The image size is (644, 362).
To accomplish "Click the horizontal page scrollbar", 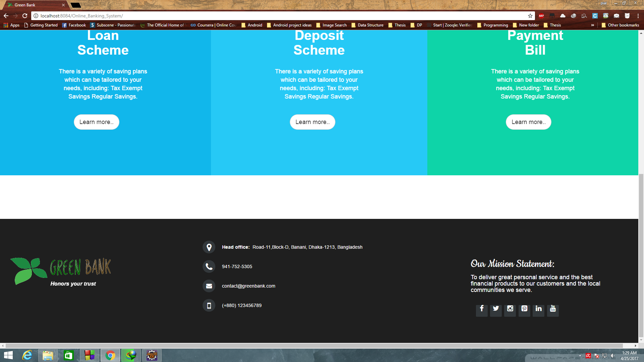I will [x=314, y=346].
